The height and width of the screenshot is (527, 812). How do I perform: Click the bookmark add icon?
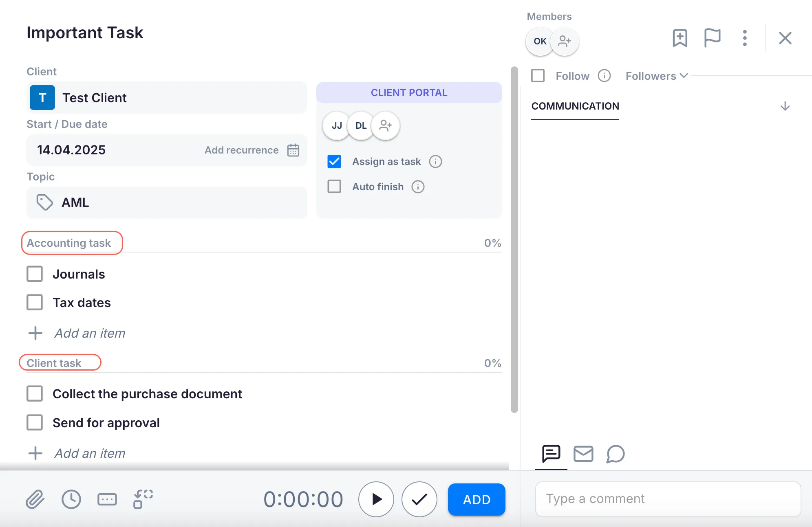[680, 38]
